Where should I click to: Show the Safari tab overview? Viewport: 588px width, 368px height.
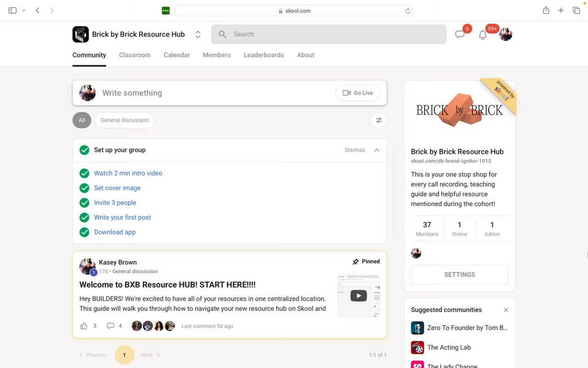577,11
